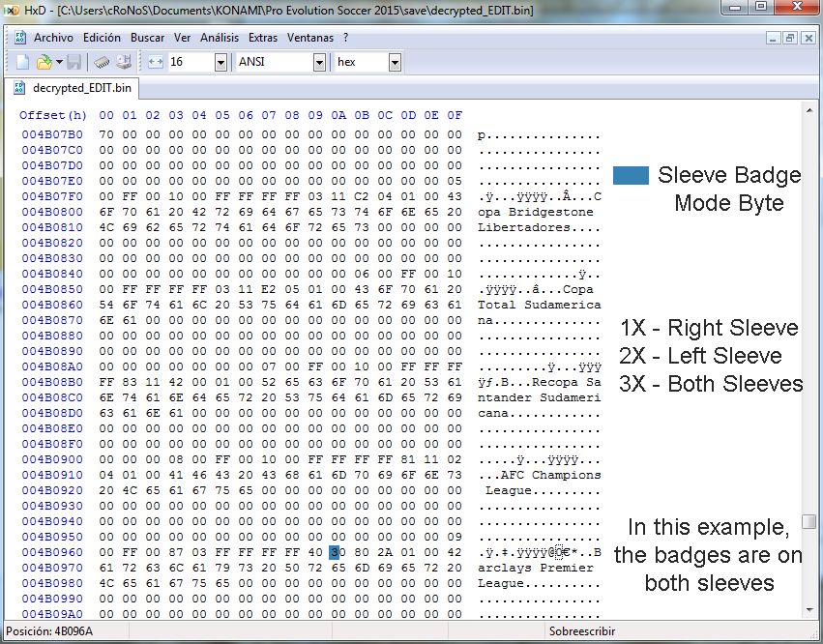Expand the Open file dropdown arrow
This screenshot has height=644, width=823.
tap(58, 62)
